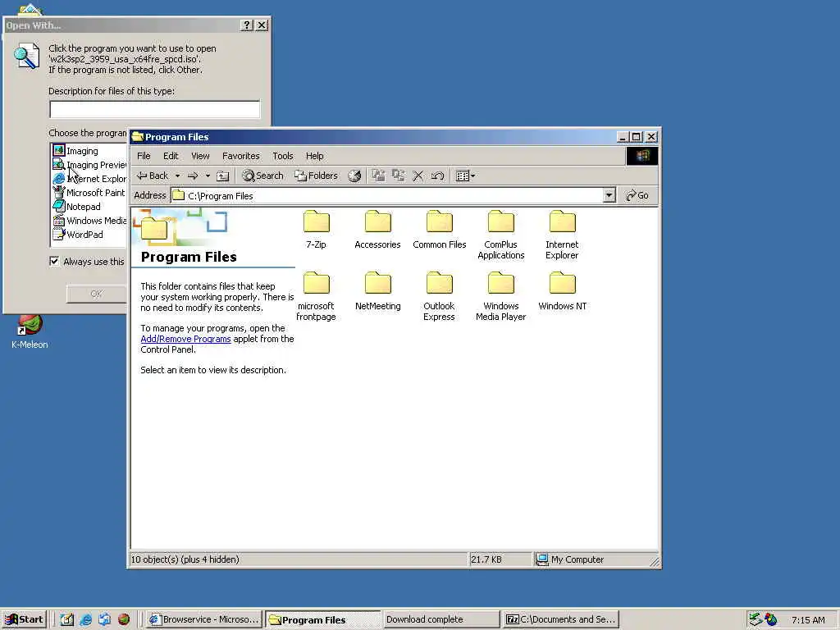Click the Copy To toolbar icon
The image size is (840, 630).
399,176
